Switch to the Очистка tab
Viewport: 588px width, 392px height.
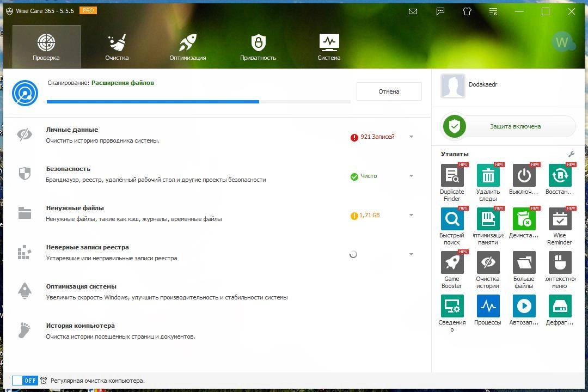(117, 46)
